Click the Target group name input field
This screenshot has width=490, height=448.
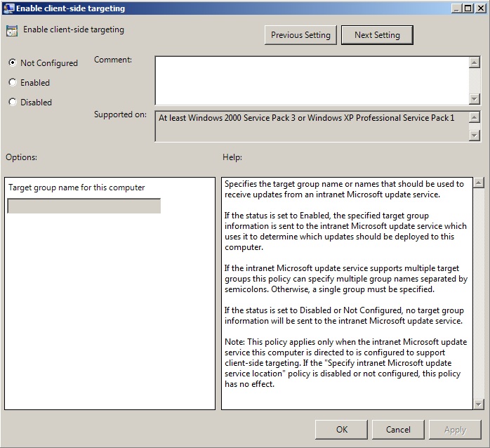coord(84,206)
